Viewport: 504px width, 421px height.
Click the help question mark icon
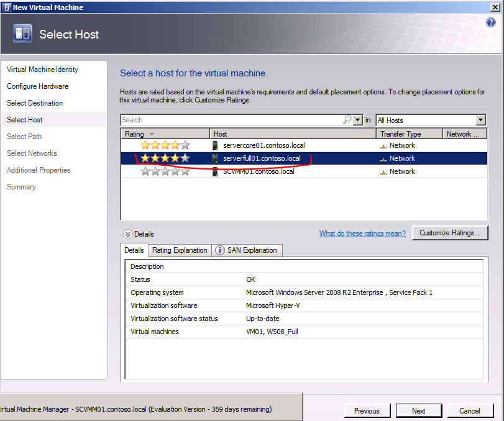coord(490,22)
